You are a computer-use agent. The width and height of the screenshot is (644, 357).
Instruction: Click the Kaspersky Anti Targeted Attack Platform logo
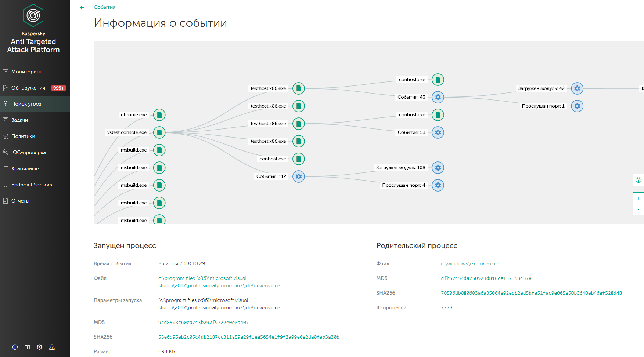pos(33,29)
